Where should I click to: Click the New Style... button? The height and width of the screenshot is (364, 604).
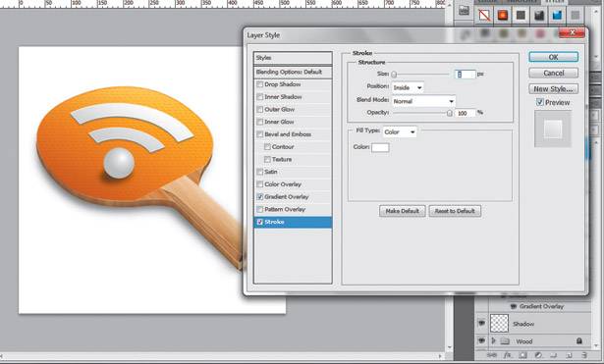tap(554, 89)
